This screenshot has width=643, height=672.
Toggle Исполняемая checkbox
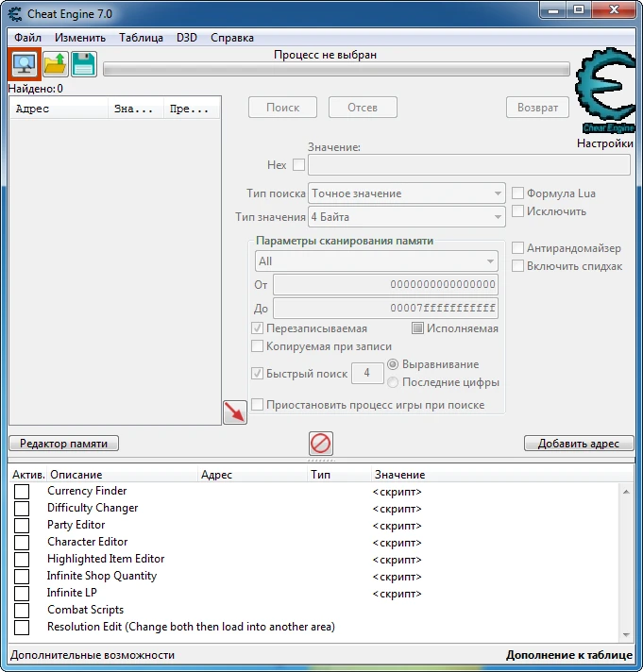[417, 328]
